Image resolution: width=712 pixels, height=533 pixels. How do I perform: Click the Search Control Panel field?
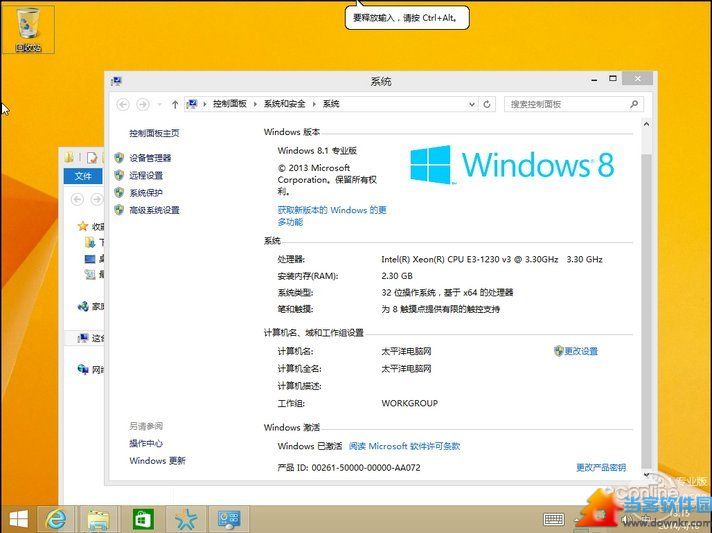[573, 104]
